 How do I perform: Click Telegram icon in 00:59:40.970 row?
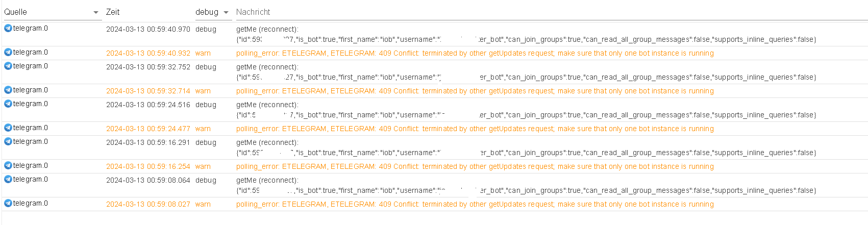tap(8, 28)
